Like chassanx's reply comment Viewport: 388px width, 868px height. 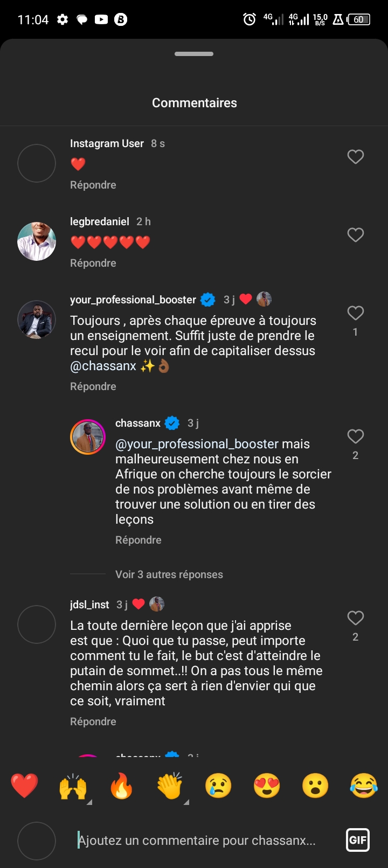coord(355,436)
